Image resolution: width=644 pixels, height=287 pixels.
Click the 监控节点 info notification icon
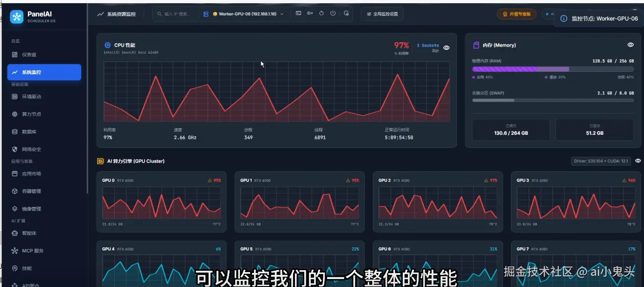tap(564, 19)
